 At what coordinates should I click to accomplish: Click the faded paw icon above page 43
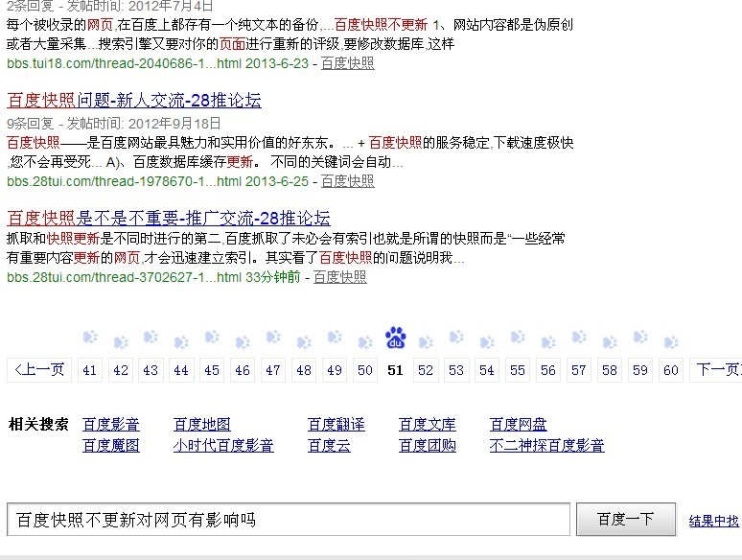point(151,337)
